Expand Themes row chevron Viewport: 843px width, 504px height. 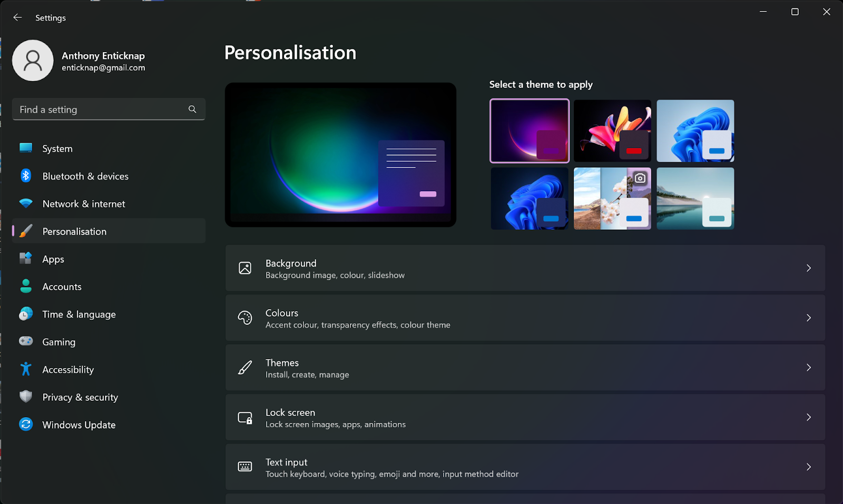pos(809,368)
